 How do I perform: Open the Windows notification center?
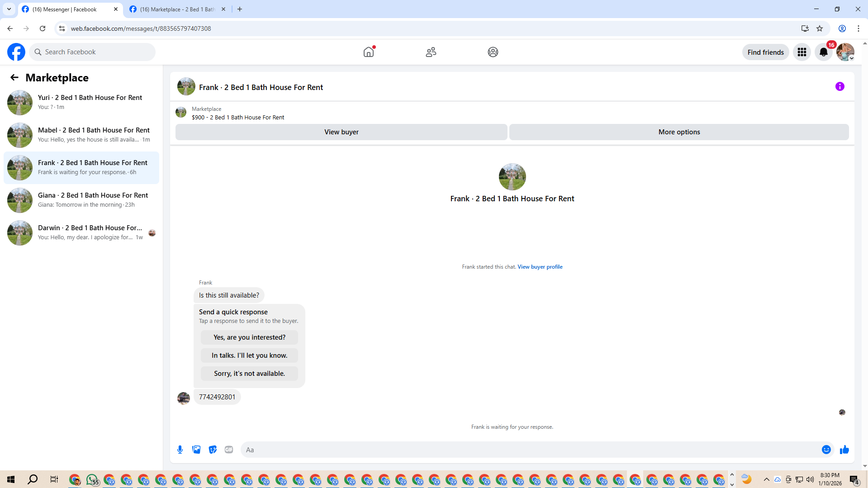(x=854, y=479)
